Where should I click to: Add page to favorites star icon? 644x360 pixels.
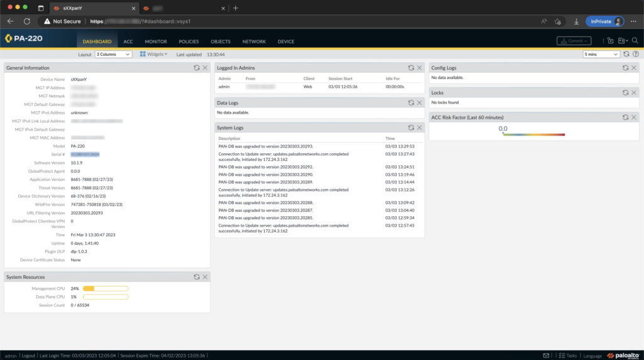557,21
